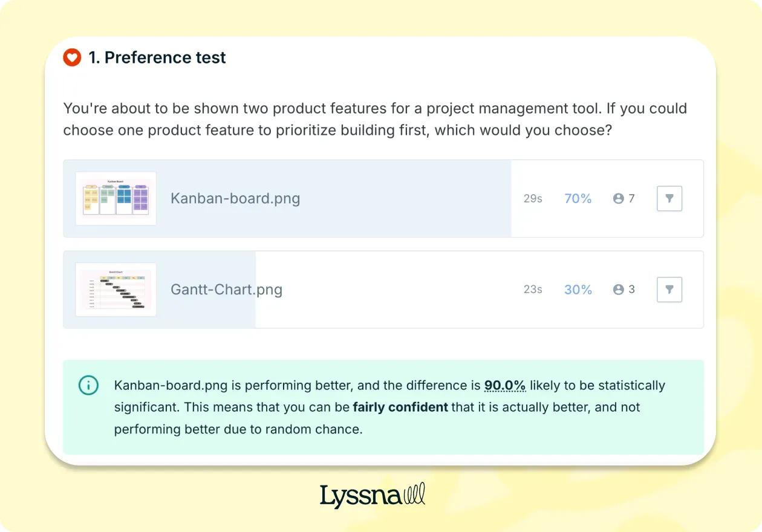This screenshot has width=762, height=532.
Task: Click the bold "fairly confident" text
Action: click(x=400, y=407)
